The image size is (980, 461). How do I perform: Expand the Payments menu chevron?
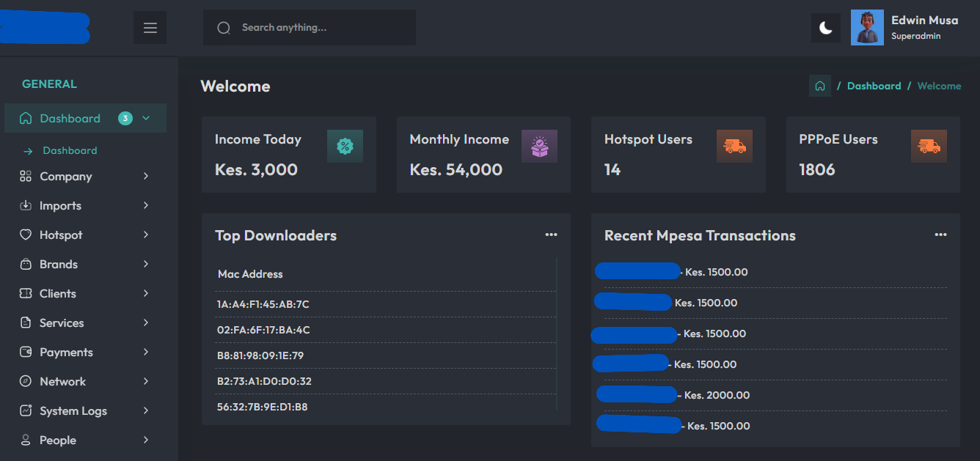[146, 353]
